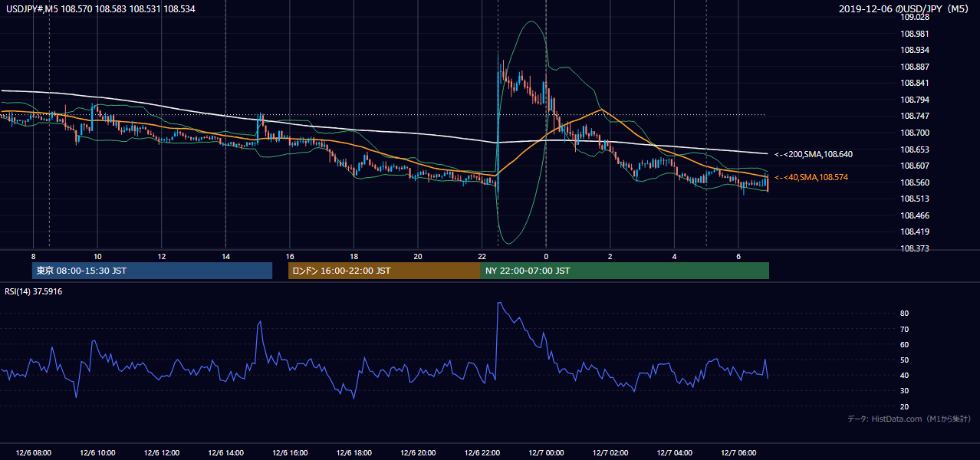
Task: Click RSI axis level 70
Action: coord(905,330)
